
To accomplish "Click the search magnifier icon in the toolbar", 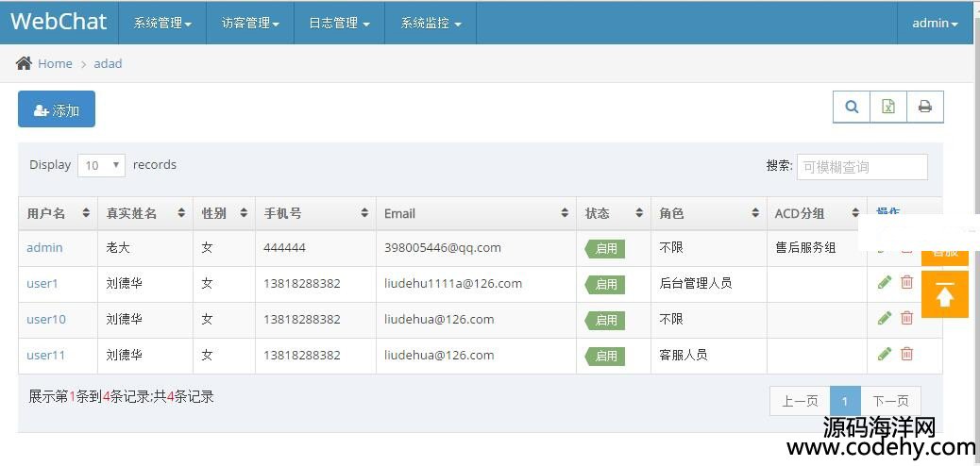I will 852,107.
